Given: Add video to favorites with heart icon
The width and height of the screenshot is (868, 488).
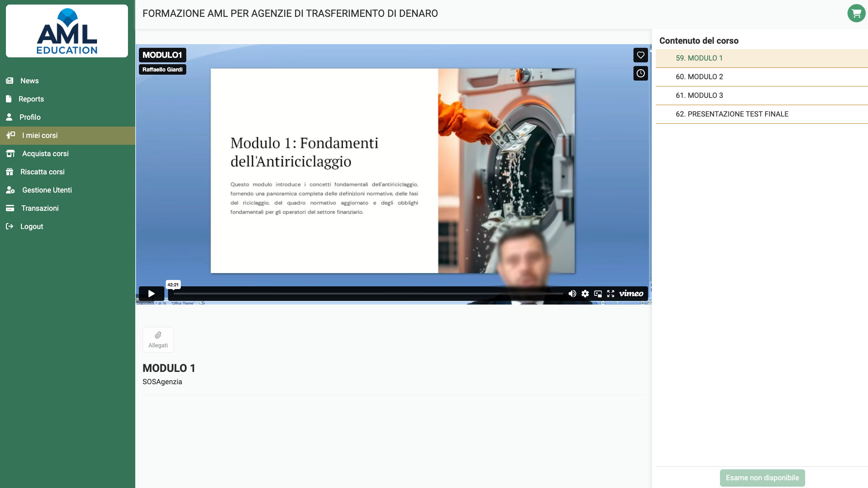Looking at the screenshot, I should click(x=640, y=55).
